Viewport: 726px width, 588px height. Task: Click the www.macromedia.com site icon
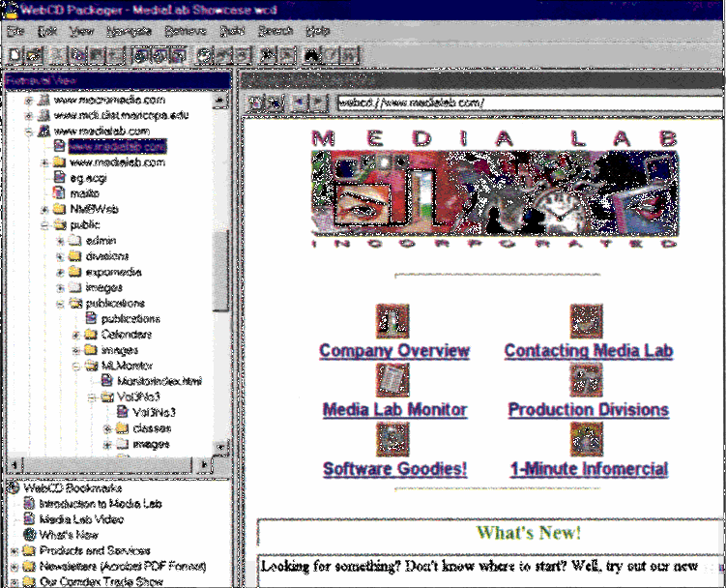pyautogui.click(x=44, y=100)
